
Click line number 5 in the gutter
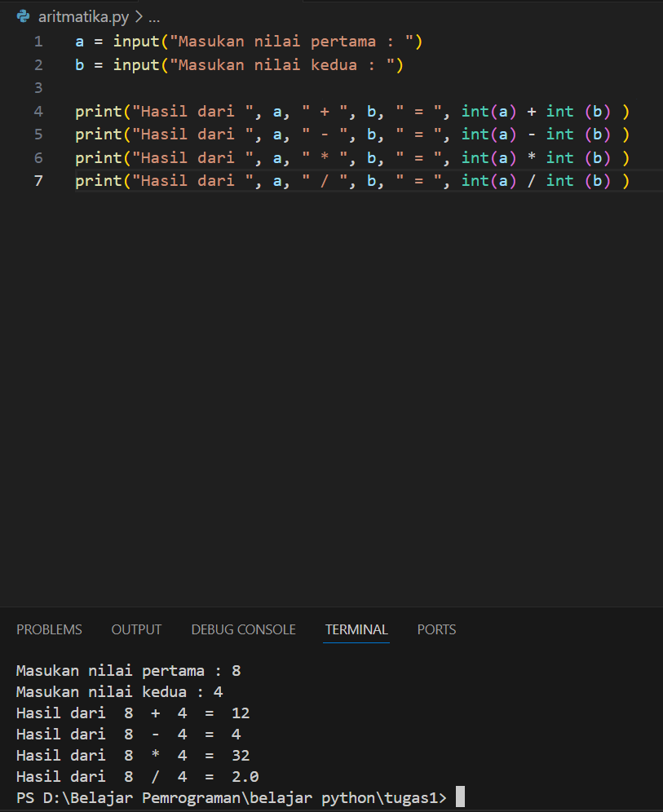38,134
